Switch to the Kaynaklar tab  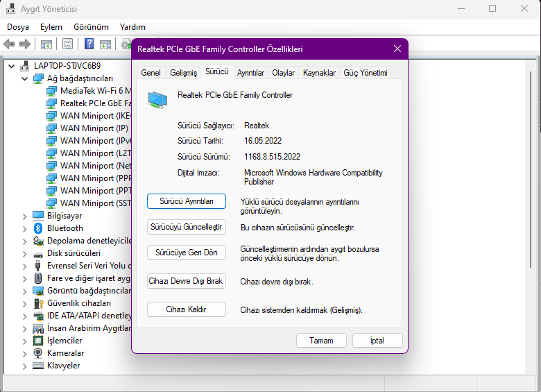point(319,73)
